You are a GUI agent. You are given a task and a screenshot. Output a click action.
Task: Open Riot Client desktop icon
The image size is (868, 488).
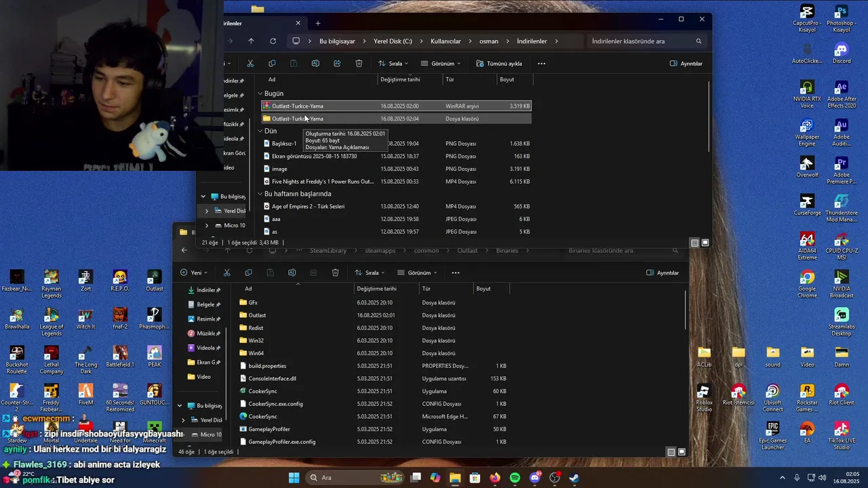841,396
